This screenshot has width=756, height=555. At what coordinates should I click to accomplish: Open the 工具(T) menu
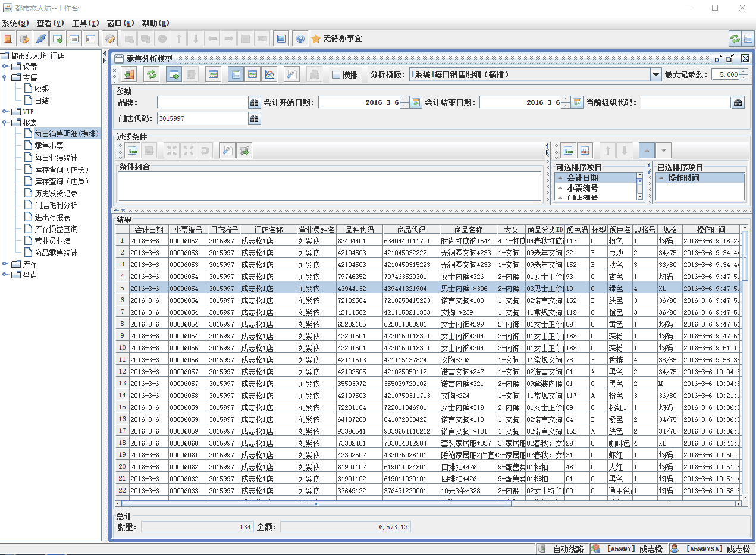point(85,23)
